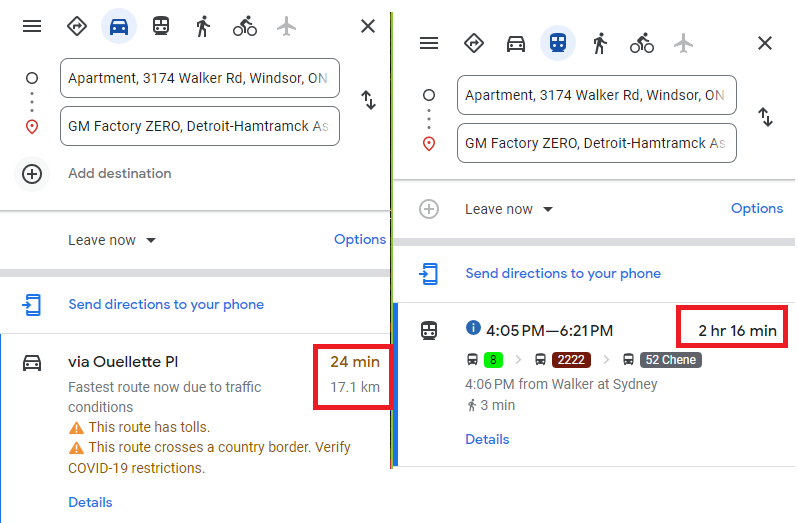Click the 17.1 km distance value
Viewport: 798px width, 523px height.
click(355, 387)
